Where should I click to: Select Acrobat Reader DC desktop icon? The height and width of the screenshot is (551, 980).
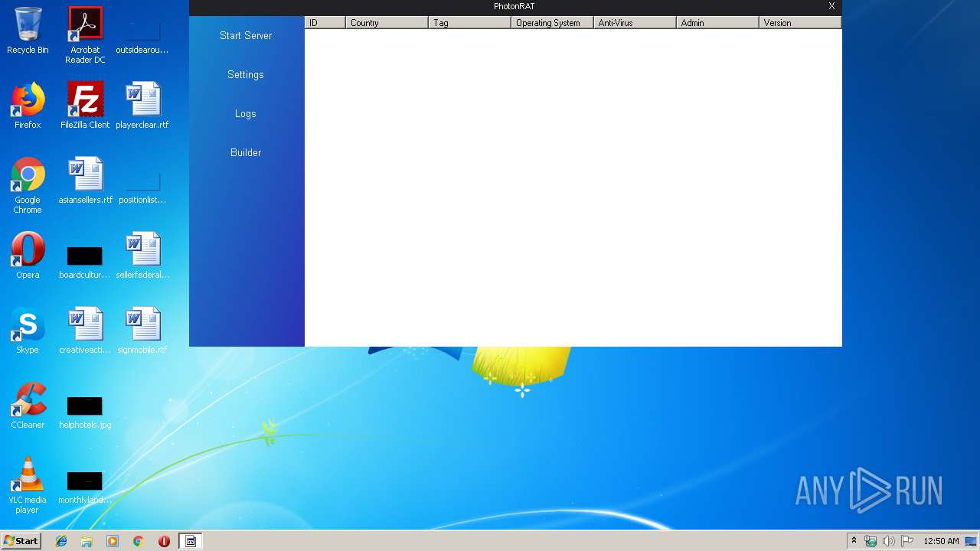coord(85,35)
